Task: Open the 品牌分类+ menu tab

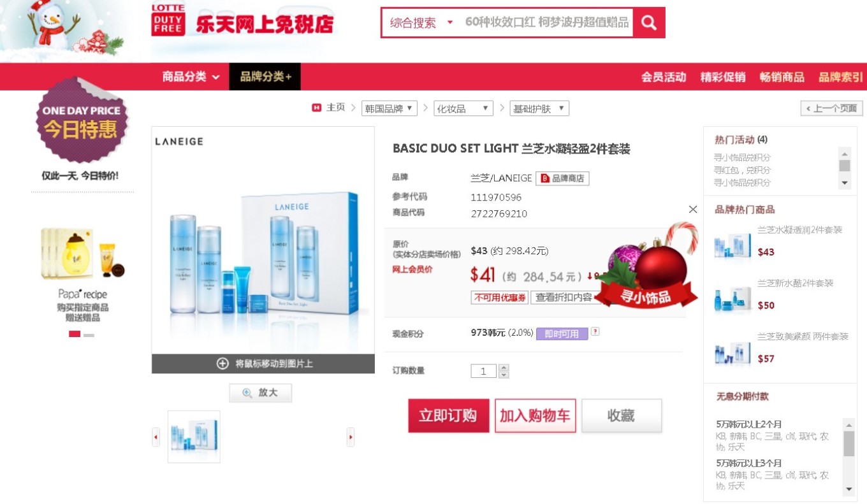Action: [x=265, y=76]
